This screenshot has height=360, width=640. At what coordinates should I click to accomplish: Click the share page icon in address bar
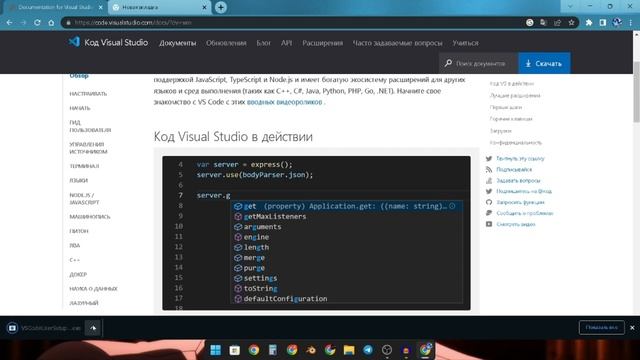click(x=557, y=22)
